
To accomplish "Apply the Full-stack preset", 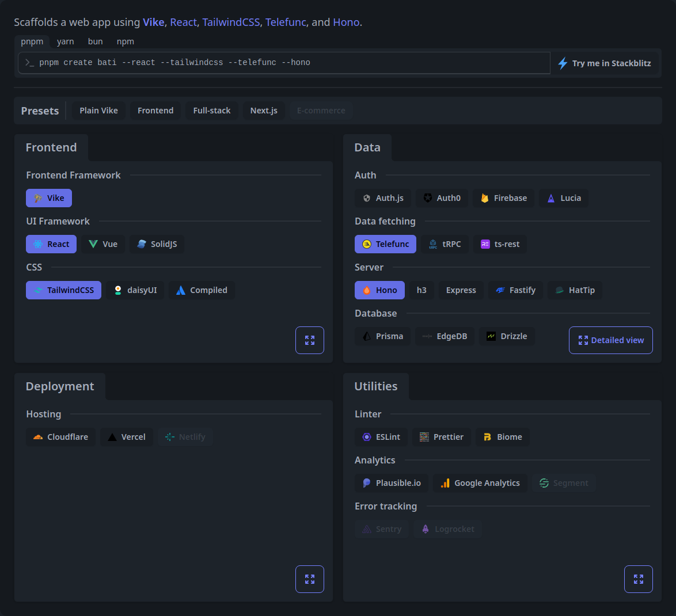I will pos(212,111).
